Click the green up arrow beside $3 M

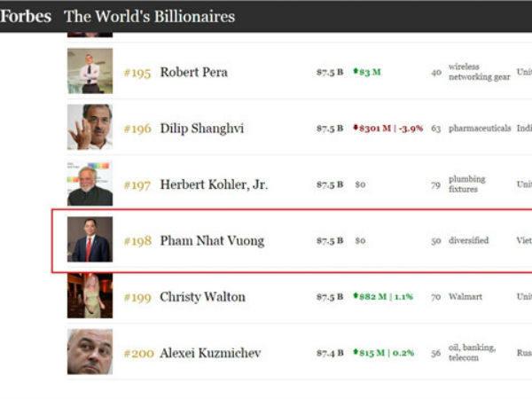click(356, 71)
